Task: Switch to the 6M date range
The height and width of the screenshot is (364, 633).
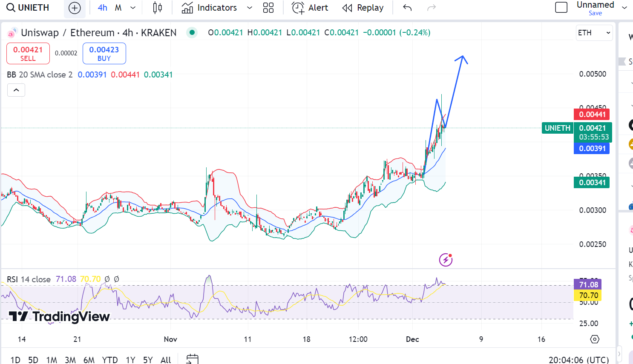Action: [x=89, y=360]
